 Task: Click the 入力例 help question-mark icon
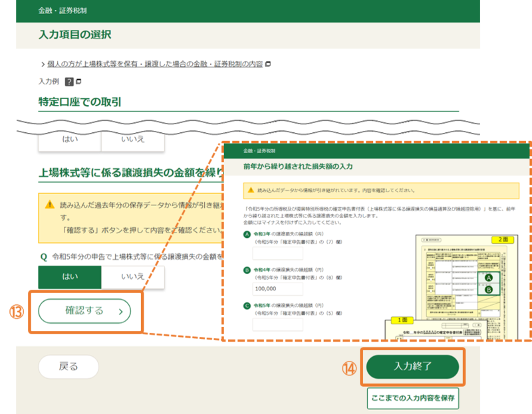(x=68, y=82)
